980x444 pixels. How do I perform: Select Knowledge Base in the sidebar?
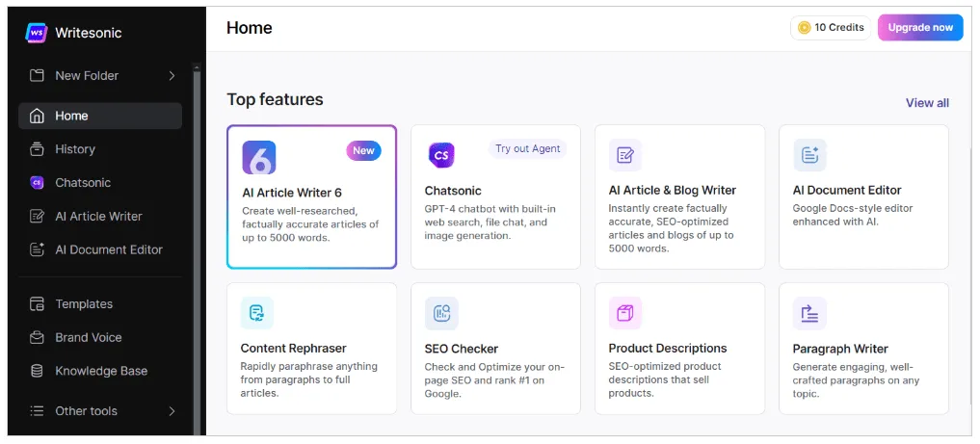(x=100, y=371)
